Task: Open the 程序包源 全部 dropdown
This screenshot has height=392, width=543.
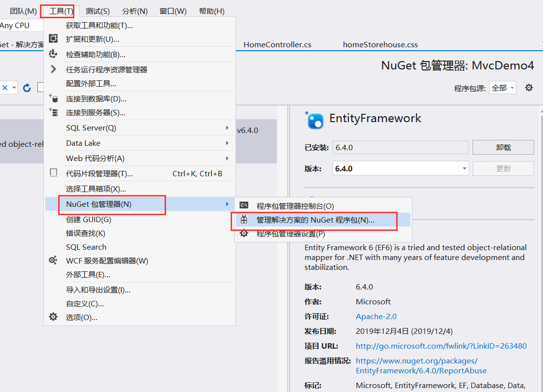Action: click(503, 87)
